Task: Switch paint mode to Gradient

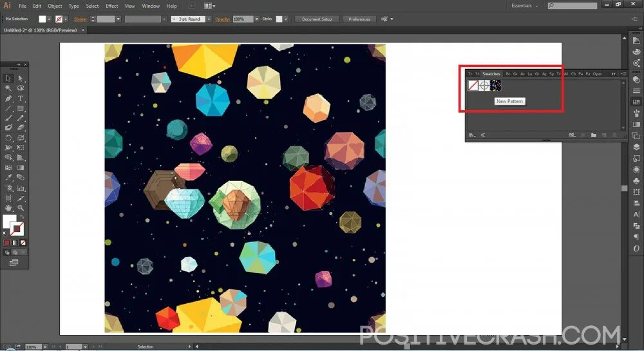Action: pos(15,243)
